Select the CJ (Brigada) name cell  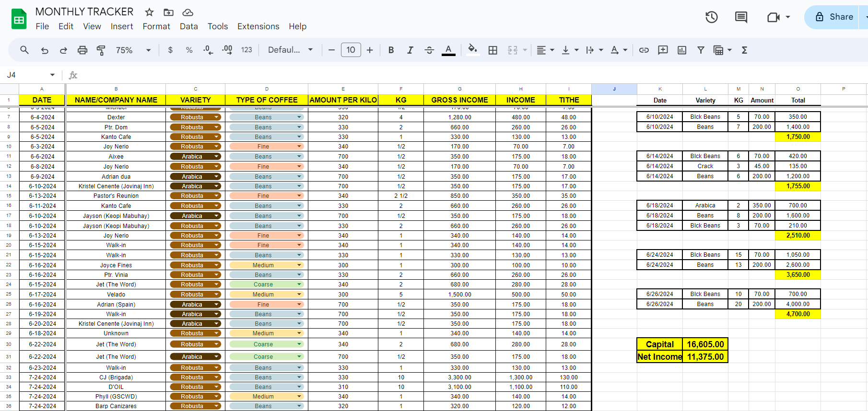pyautogui.click(x=116, y=377)
